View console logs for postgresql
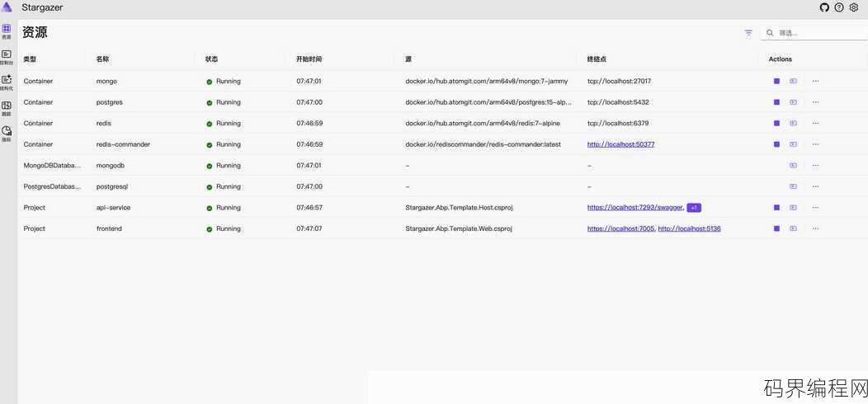The width and height of the screenshot is (868, 404). coord(793,186)
